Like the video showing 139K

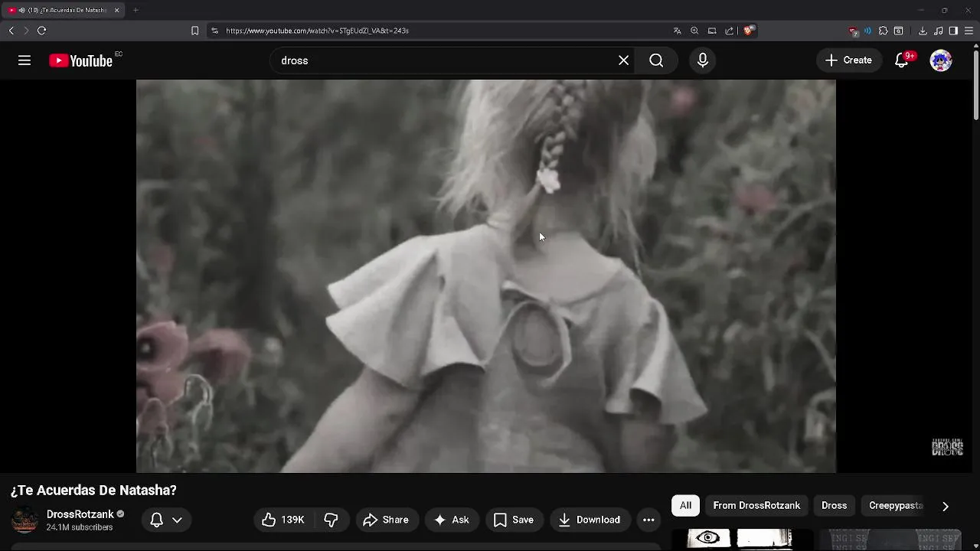283,520
